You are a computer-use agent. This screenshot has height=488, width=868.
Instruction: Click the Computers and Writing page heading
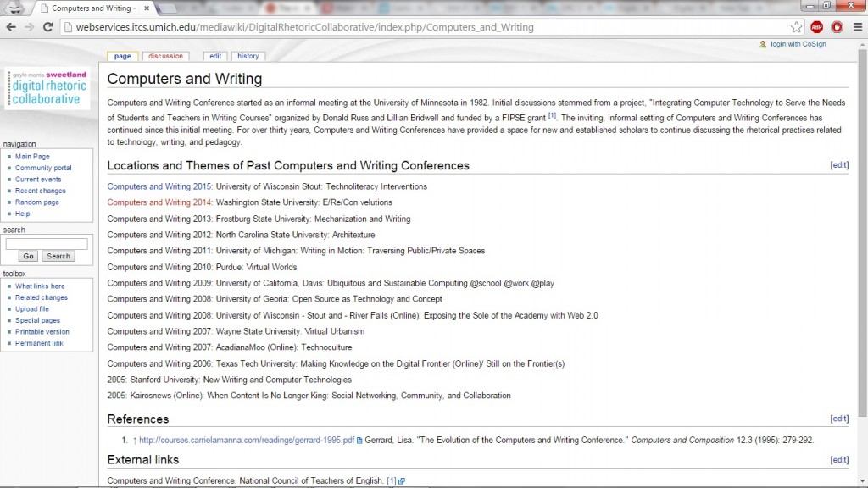pyautogui.click(x=184, y=79)
